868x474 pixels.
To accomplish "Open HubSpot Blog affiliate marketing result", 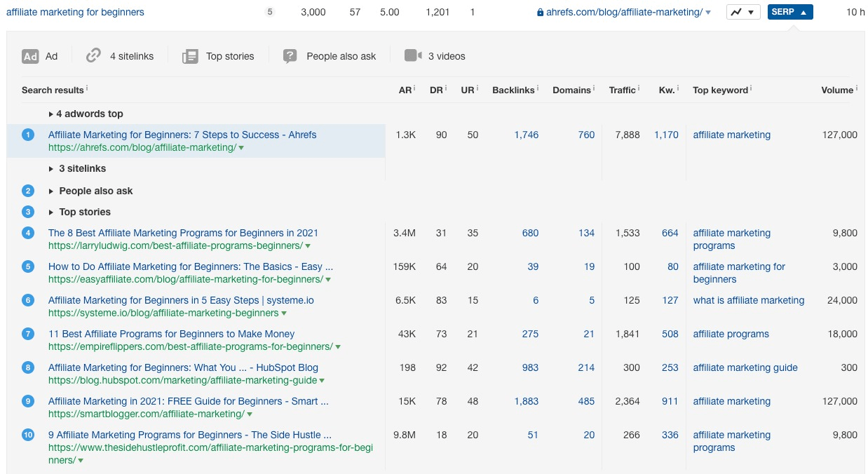I will pyautogui.click(x=183, y=367).
